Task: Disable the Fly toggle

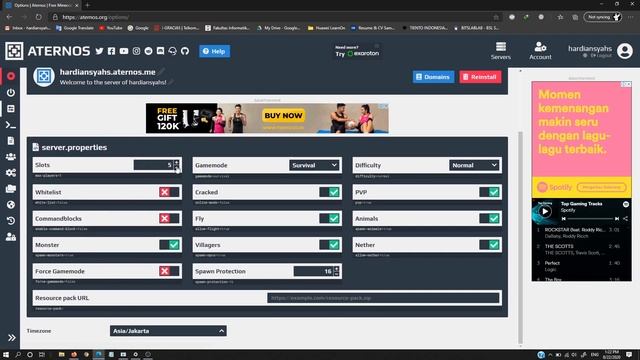Action: coord(329,218)
